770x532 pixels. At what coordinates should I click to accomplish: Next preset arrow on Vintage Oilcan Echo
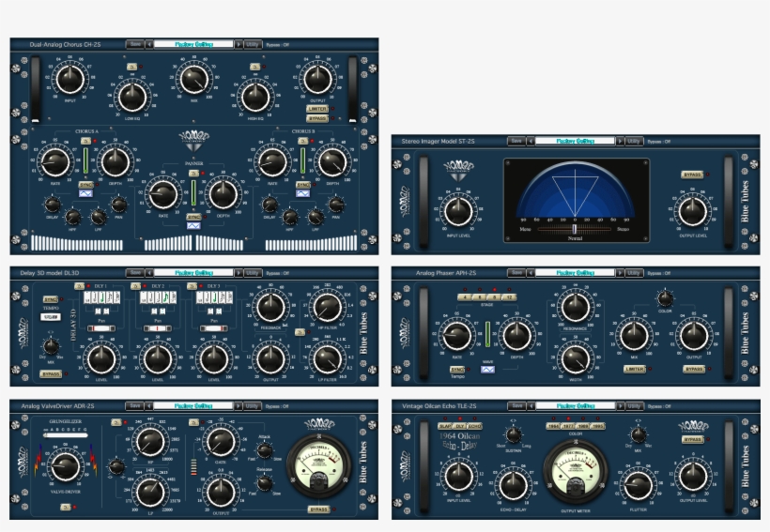click(x=620, y=406)
